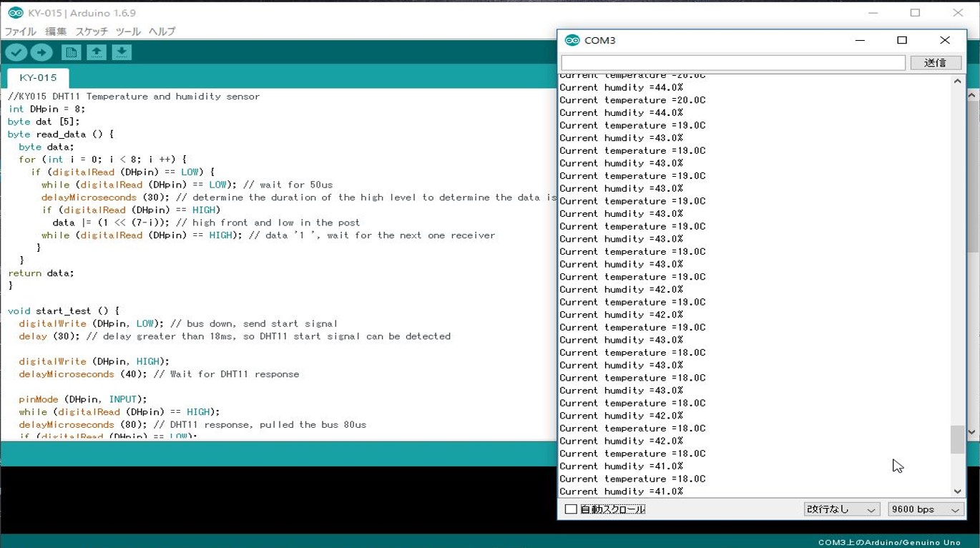Click the Save sketch down-arrow icon

tap(122, 52)
